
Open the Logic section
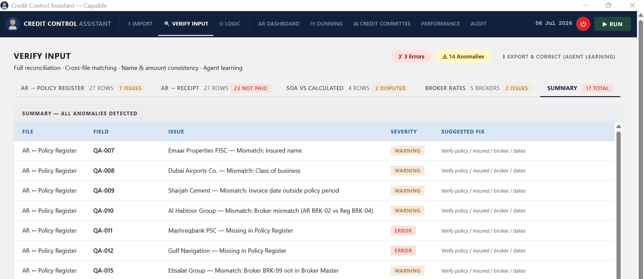click(230, 24)
